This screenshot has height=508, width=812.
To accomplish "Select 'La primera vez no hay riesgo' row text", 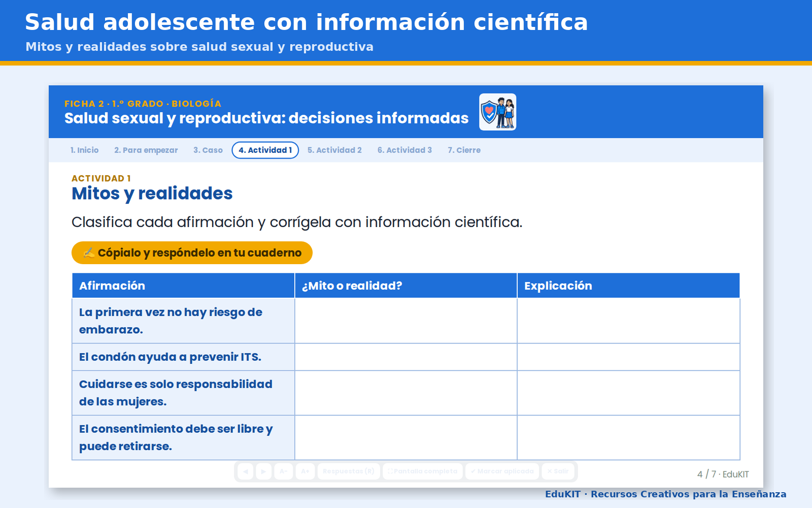I will pyautogui.click(x=171, y=321).
